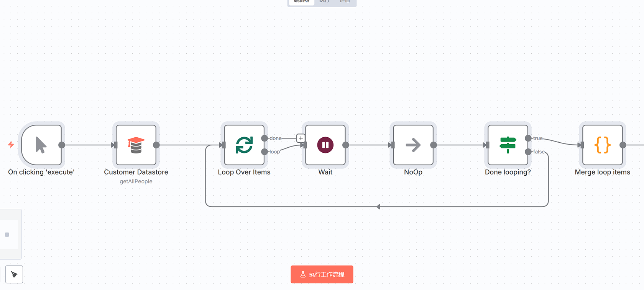
Task: Select the Merge loop items code node
Action: (x=602, y=145)
